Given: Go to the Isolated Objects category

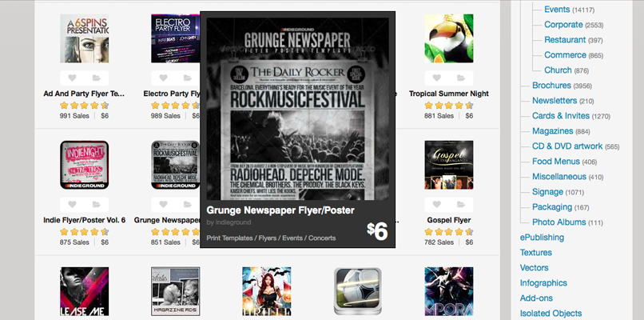Looking at the screenshot, I should coord(551,314).
